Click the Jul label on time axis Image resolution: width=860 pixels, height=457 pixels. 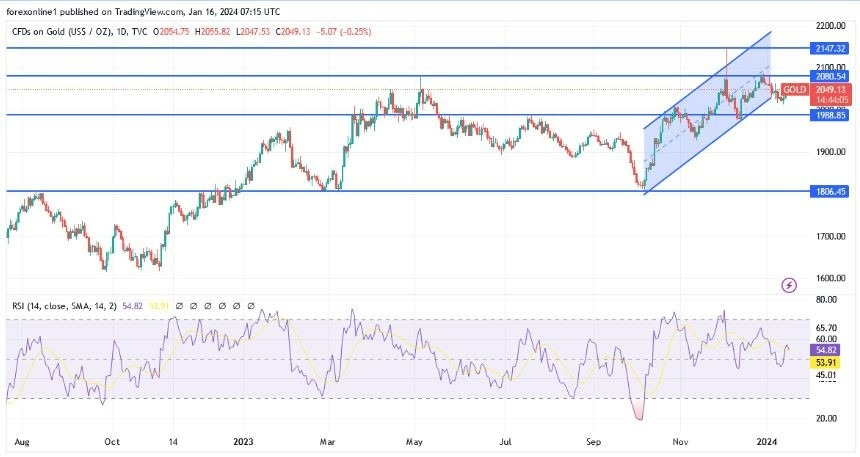click(506, 442)
